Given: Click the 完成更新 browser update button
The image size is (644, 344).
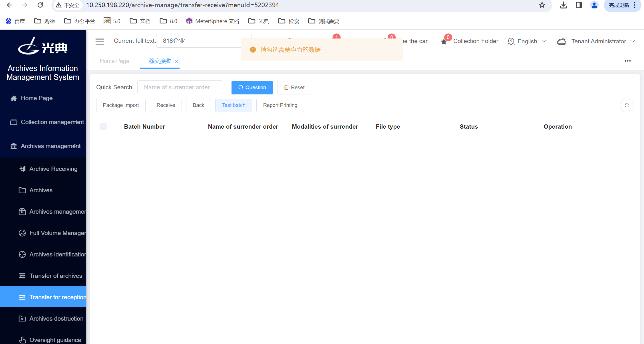Looking at the screenshot, I should click(622, 5).
